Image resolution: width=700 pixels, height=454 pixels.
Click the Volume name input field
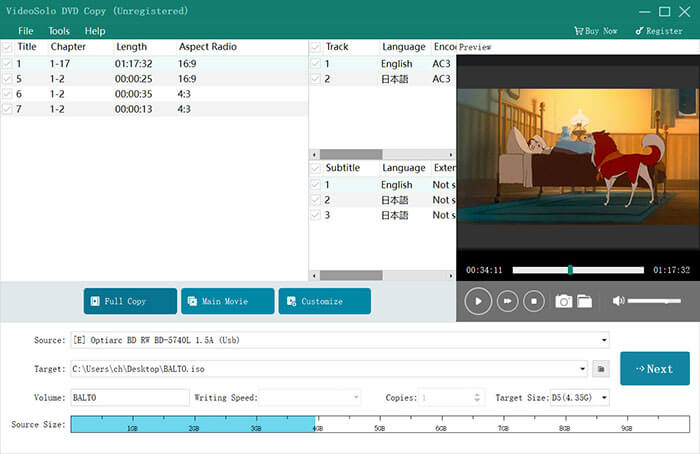[x=129, y=398]
